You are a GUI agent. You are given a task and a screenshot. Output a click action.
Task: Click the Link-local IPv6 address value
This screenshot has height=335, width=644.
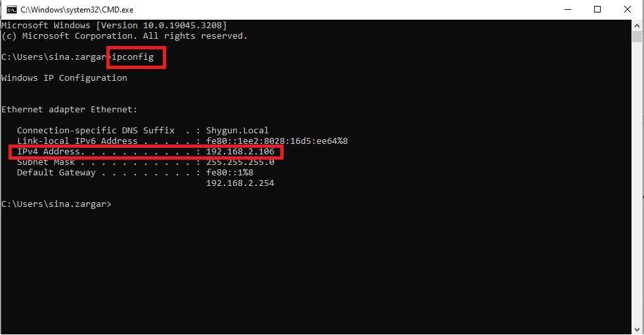click(x=277, y=141)
